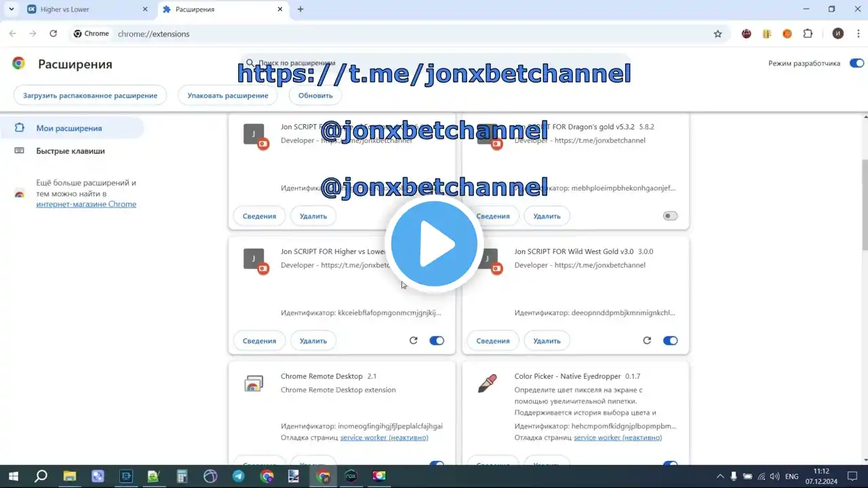Click the Chrome Remote Desktop extension icon

tap(254, 384)
